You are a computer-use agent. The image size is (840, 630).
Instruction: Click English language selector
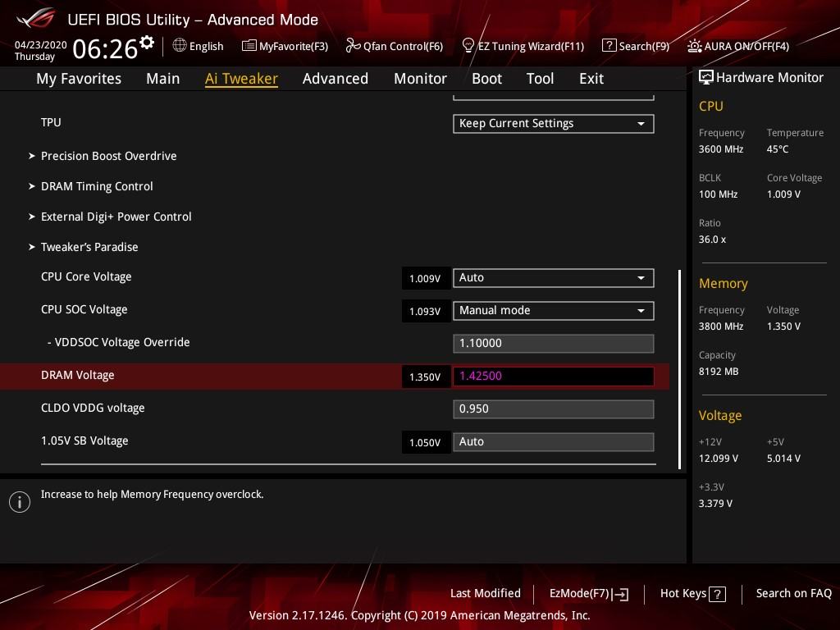(x=206, y=47)
